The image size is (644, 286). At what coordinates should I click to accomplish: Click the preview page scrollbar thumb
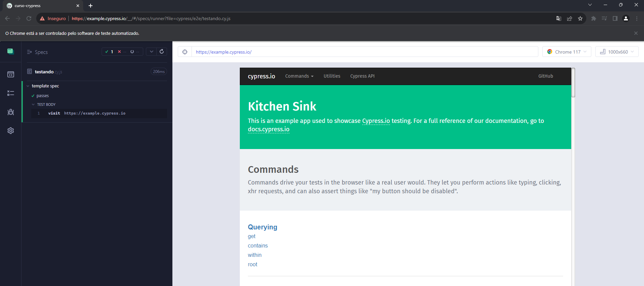click(573, 83)
